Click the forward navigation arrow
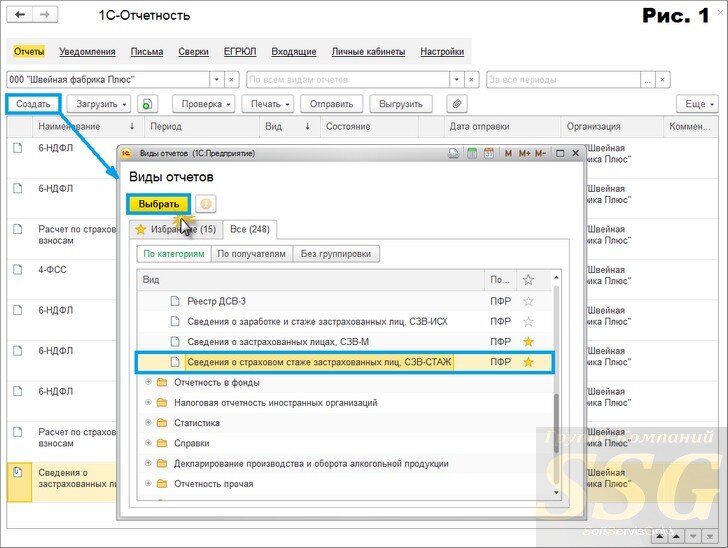This screenshot has width=728, height=548. point(45,15)
